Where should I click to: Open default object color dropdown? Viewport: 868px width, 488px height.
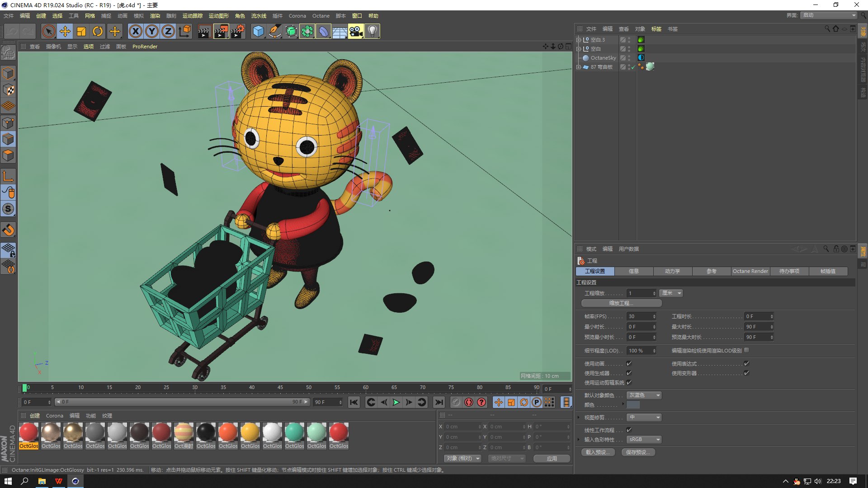point(644,395)
